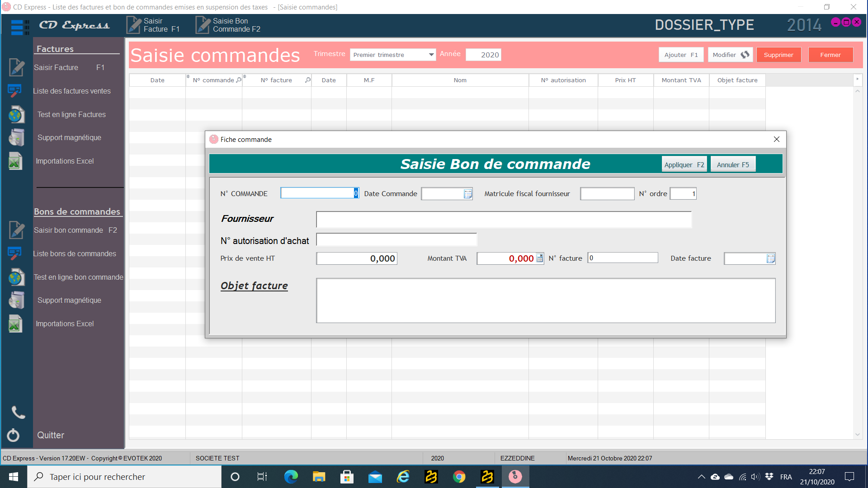868x488 pixels.
Task: Click search icon in N° commande column header
Action: [239, 80]
